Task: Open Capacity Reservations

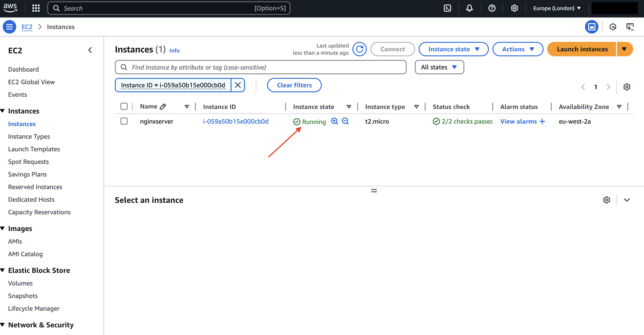Action: 39,212
